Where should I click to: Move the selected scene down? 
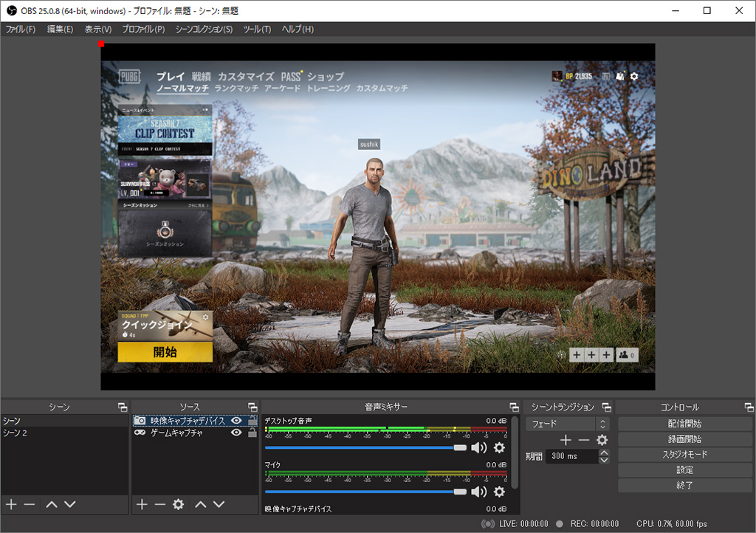70,504
